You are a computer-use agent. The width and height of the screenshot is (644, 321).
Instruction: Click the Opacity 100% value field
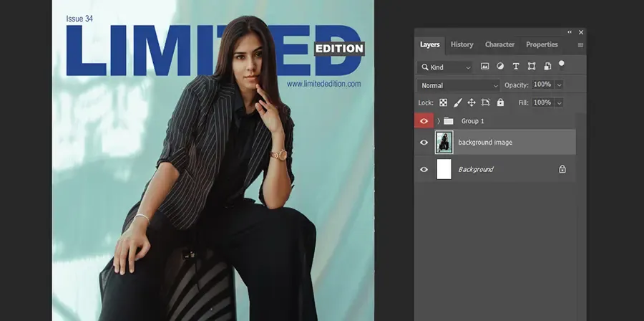(x=542, y=85)
